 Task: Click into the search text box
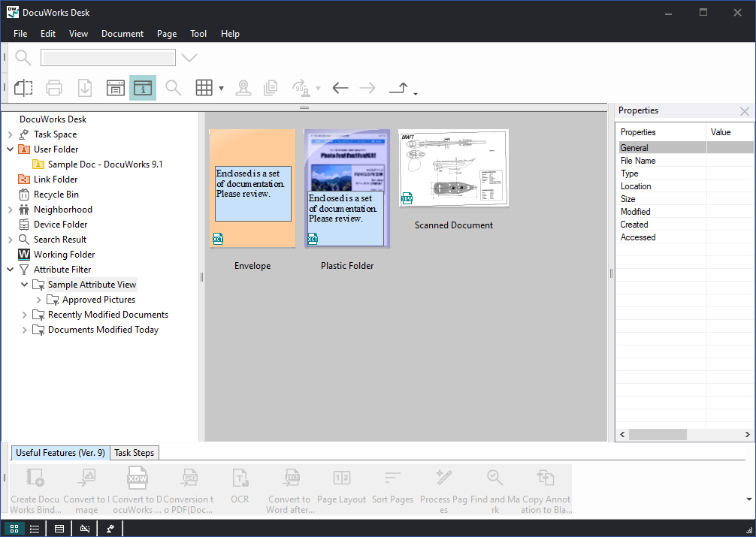(108, 58)
